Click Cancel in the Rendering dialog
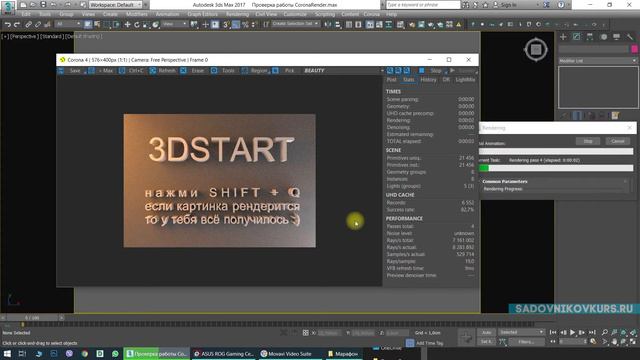Image resolution: width=640 pixels, height=360 pixels. 618,141
